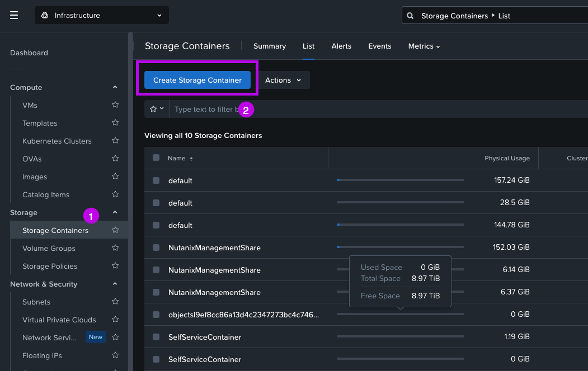Star the Storage Policies entry
588x371 pixels.
coord(115,266)
